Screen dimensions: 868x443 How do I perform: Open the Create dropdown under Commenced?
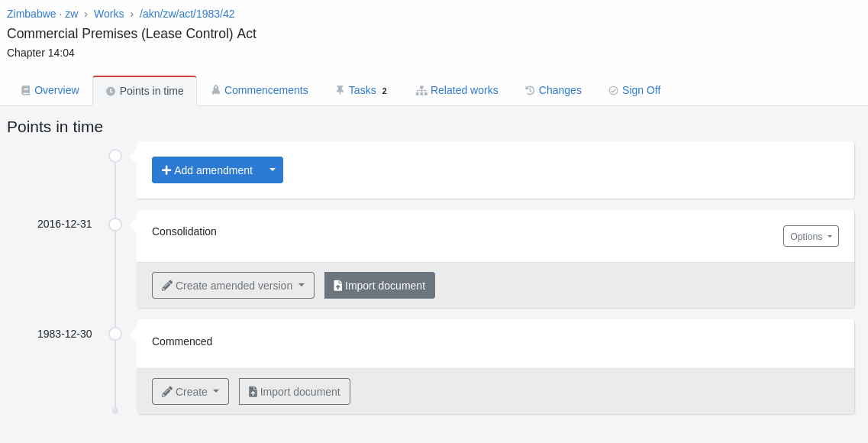coord(190,392)
